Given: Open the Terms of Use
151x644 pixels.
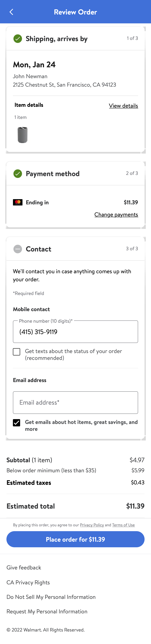Looking at the screenshot, I should [123, 525].
